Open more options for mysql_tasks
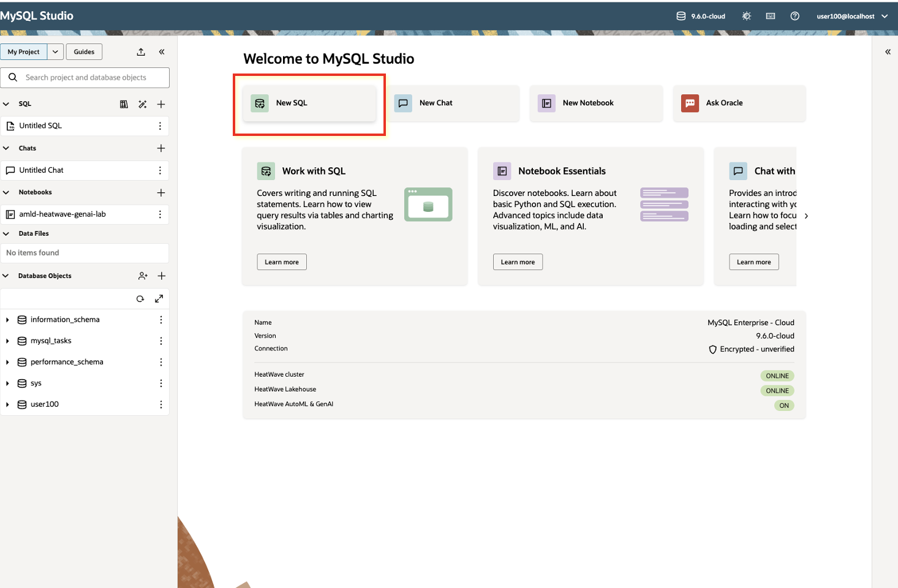 [161, 341]
